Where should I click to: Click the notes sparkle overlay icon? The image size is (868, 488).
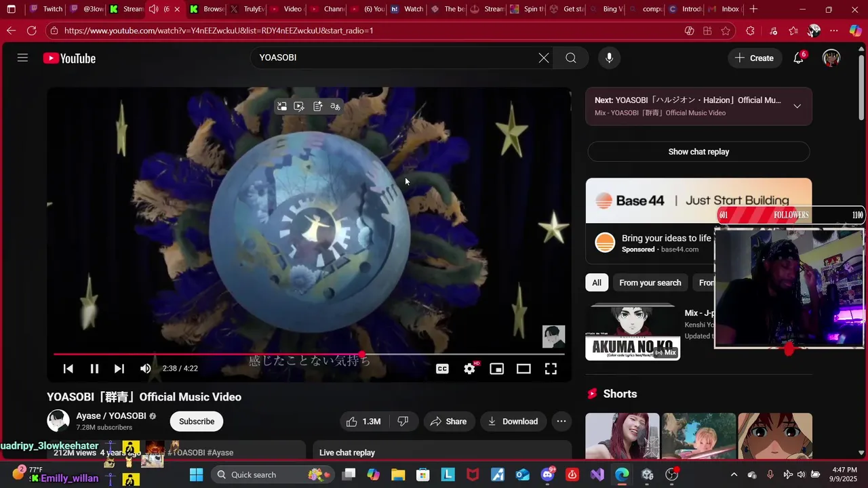[x=317, y=106]
